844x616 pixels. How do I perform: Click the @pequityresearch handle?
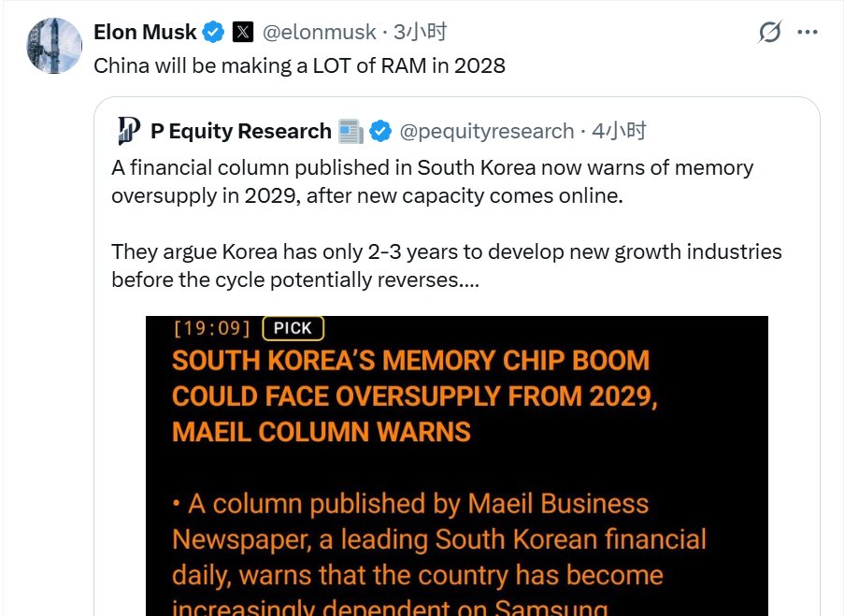click(x=487, y=132)
